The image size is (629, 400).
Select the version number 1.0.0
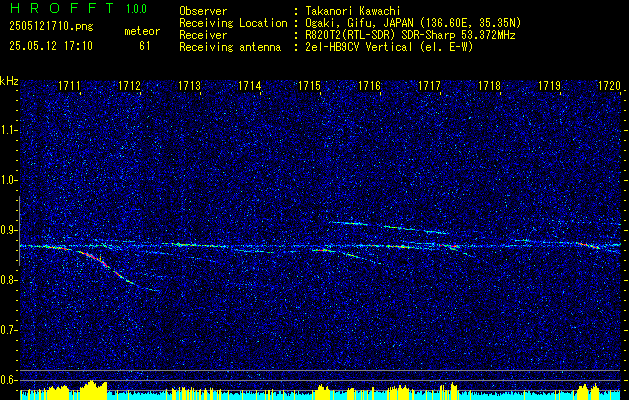click(136, 9)
